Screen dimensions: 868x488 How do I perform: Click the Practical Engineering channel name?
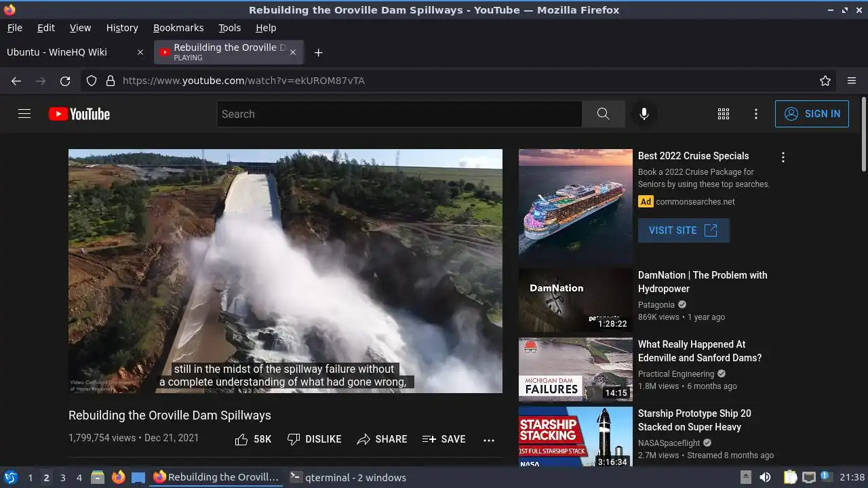point(676,374)
